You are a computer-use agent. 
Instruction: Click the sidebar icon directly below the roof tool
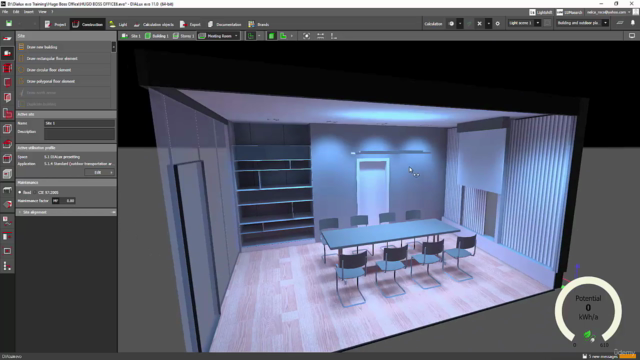click(7, 158)
